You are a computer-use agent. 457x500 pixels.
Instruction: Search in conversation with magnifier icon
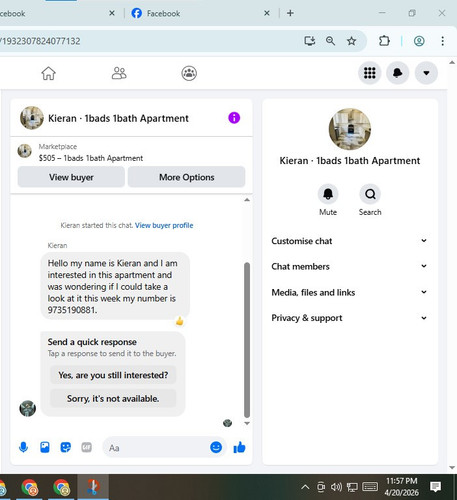[370, 194]
